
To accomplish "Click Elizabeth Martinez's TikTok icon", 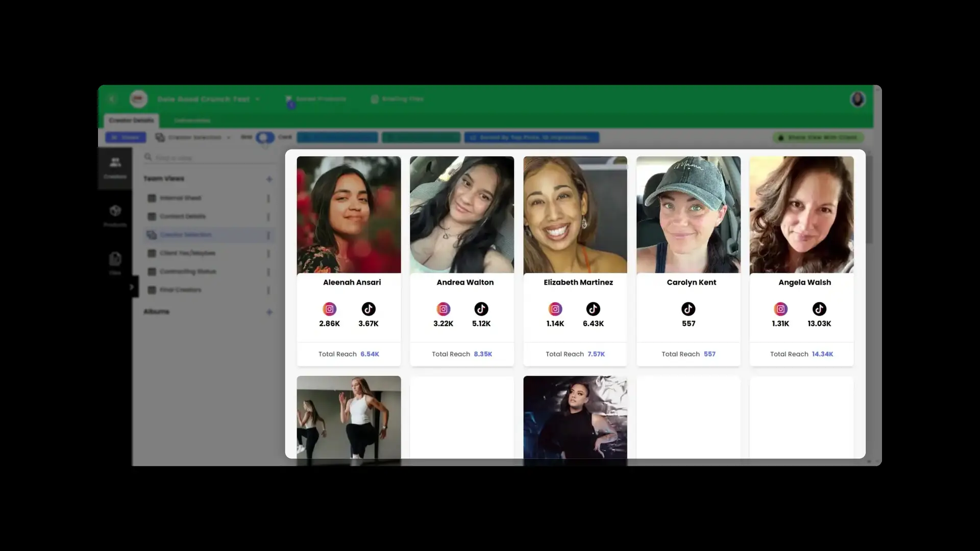I will point(593,309).
